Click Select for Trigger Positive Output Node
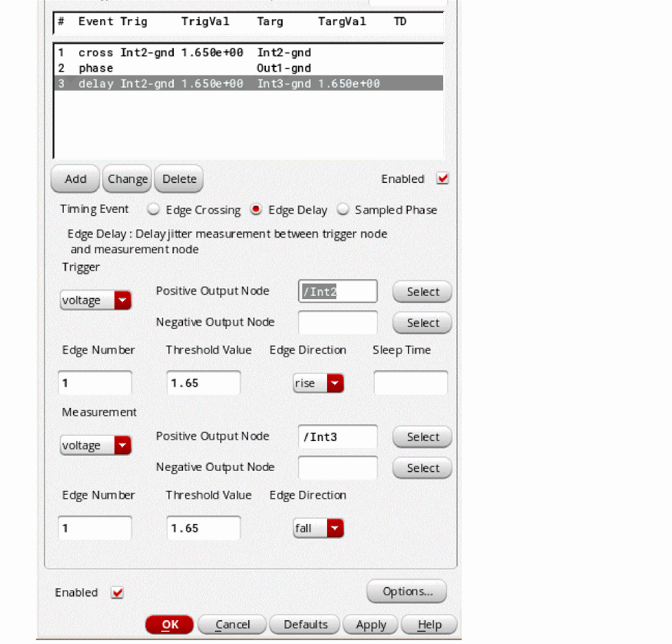672x644 pixels. pyautogui.click(x=423, y=292)
